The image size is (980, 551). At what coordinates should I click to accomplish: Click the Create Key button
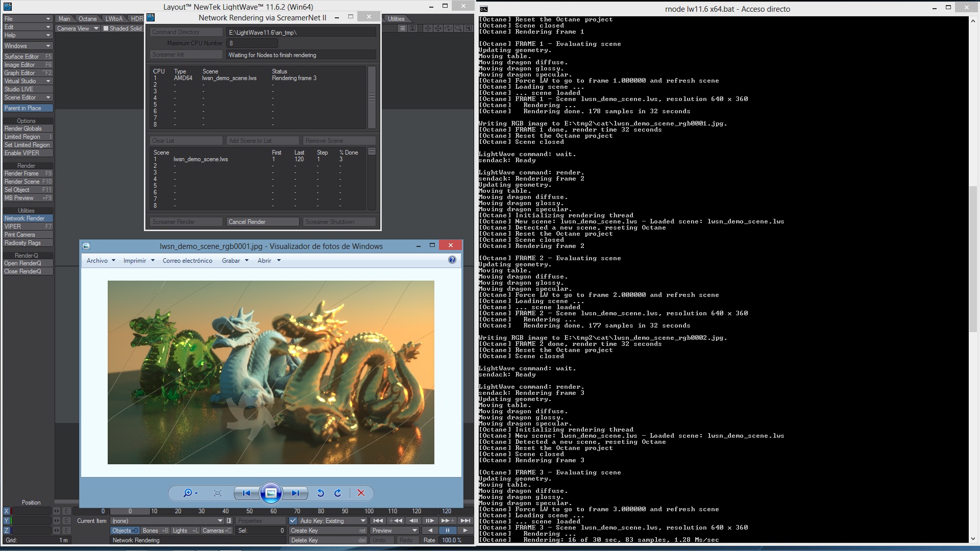[327, 531]
